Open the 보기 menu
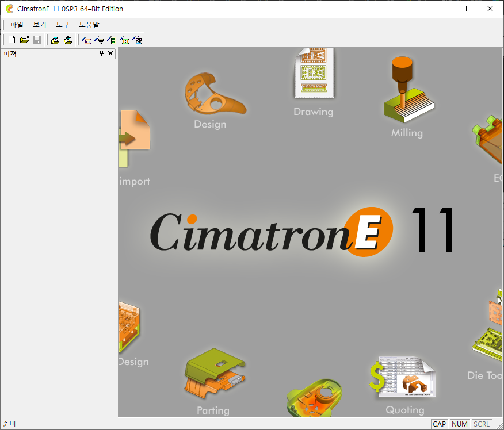Image resolution: width=504 pixels, height=430 pixels. pos(40,25)
